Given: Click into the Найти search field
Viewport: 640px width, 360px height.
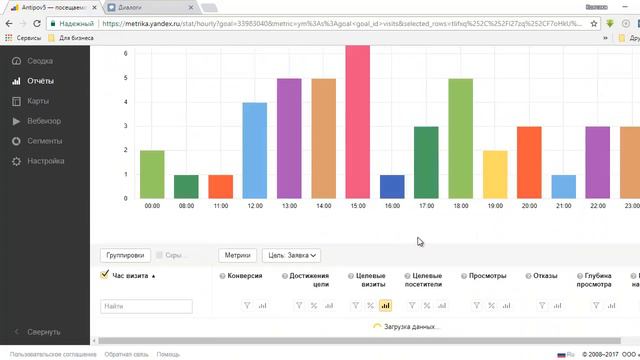Looking at the screenshot, I should [146, 306].
